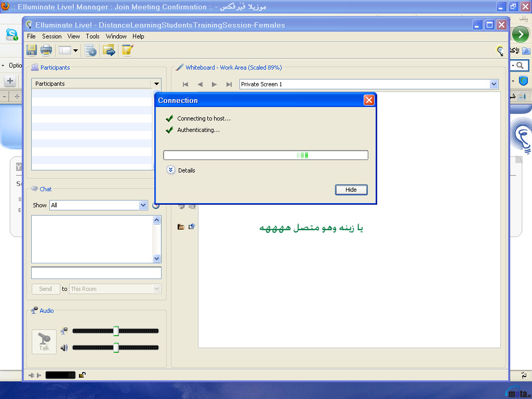The image size is (532, 399).
Task: Click the green Arabic text on whiteboard
Action: pos(311,228)
